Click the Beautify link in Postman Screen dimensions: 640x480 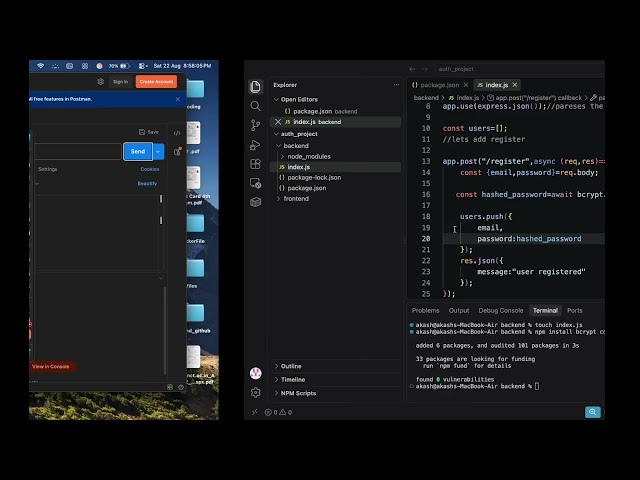[x=147, y=183]
